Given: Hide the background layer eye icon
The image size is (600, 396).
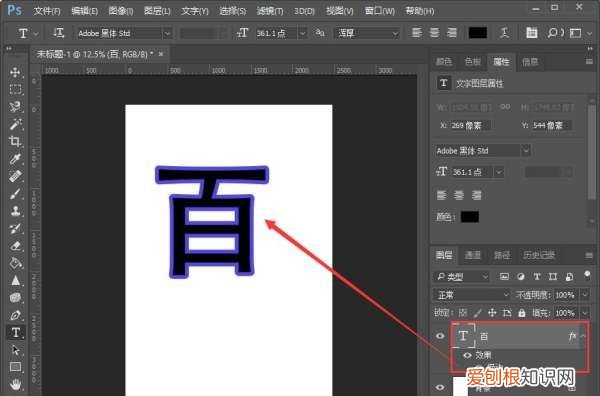Looking at the screenshot, I should 440,388.
